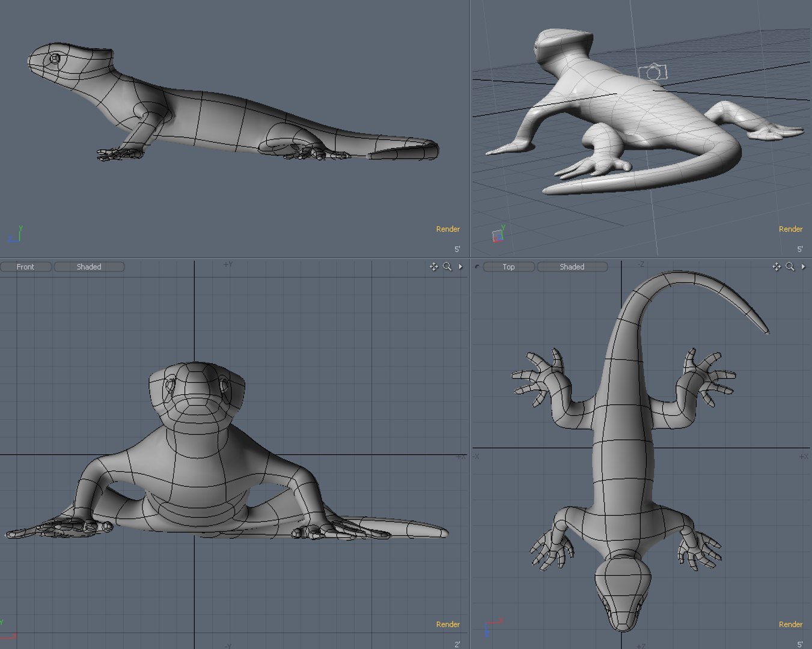Select the camera icon in perspective view
This screenshot has height=649, width=812.
click(x=653, y=73)
